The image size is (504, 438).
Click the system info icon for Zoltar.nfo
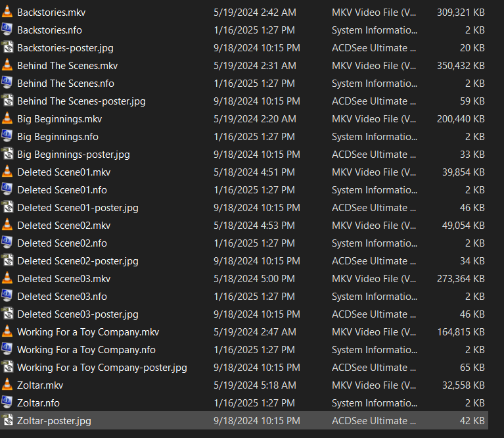tap(7, 402)
